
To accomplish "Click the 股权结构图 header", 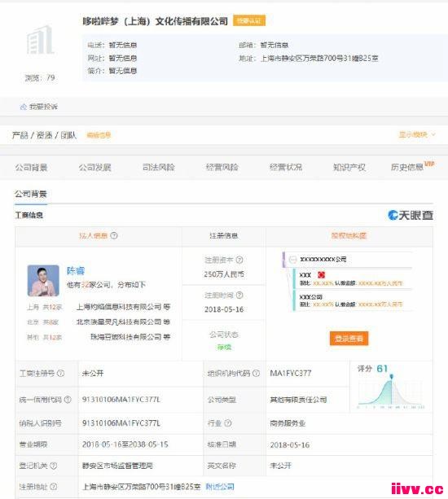I will click(349, 236).
